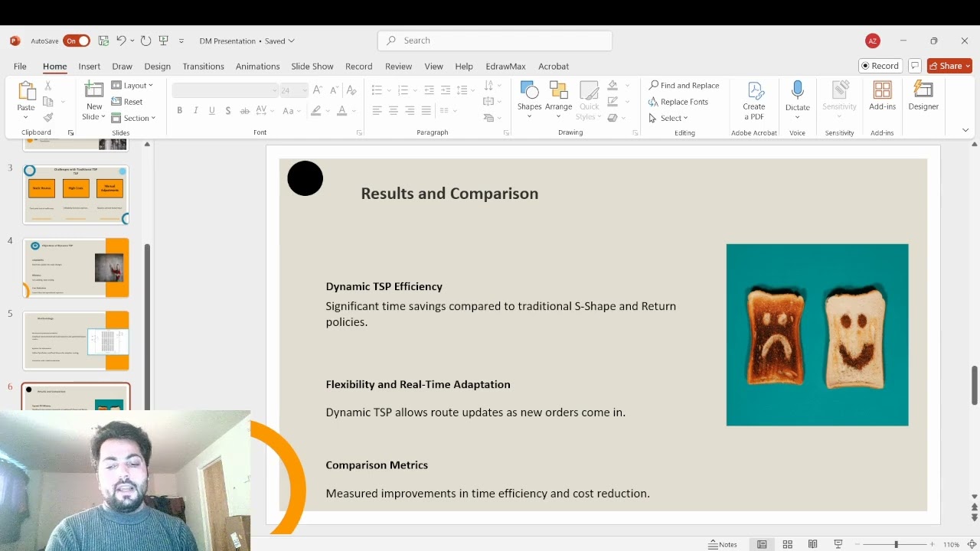980x551 pixels.
Task: Open the Select dropdown in Editing
Action: click(x=668, y=118)
